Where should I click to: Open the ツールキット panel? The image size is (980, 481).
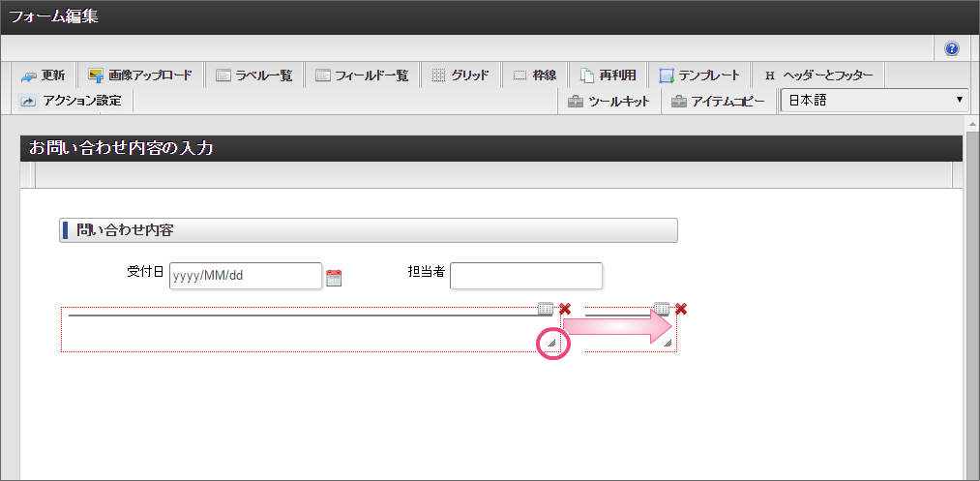(x=609, y=102)
